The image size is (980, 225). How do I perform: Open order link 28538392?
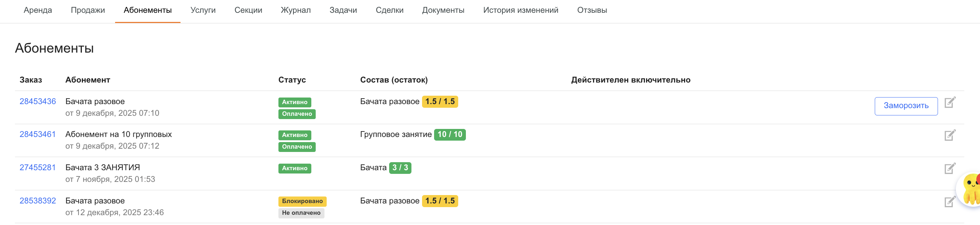(38, 201)
